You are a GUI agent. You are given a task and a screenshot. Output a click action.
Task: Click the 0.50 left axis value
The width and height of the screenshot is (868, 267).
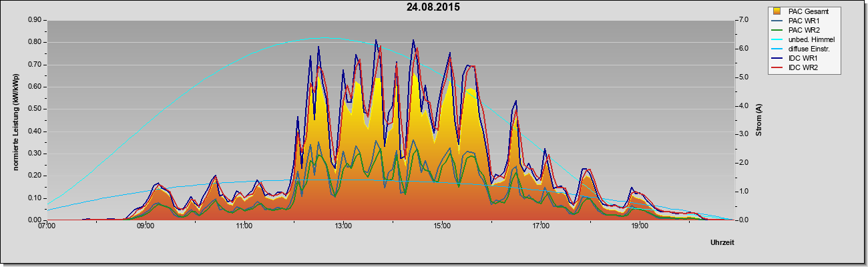point(35,109)
